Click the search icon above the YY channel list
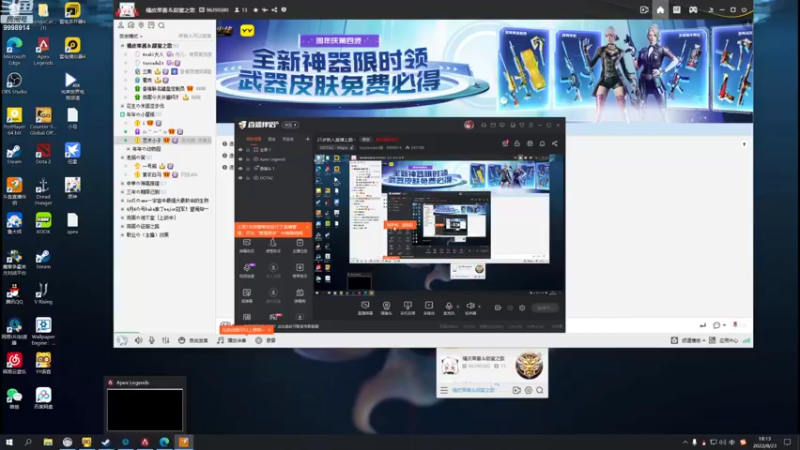This screenshot has width=800, height=450. click(x=161, y=25)
